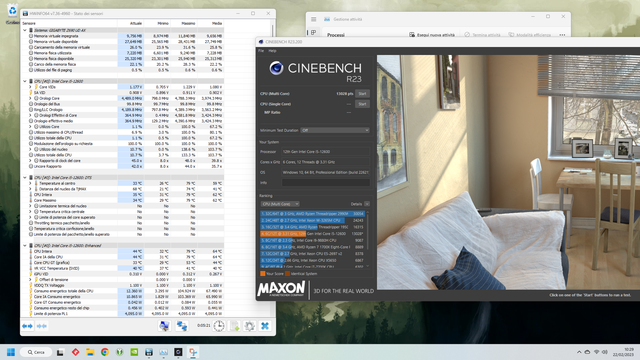Viewport: 640px width, 360px height.
Task: Click HWiNFO expand columns arrows icon
Action: [27, 326]
